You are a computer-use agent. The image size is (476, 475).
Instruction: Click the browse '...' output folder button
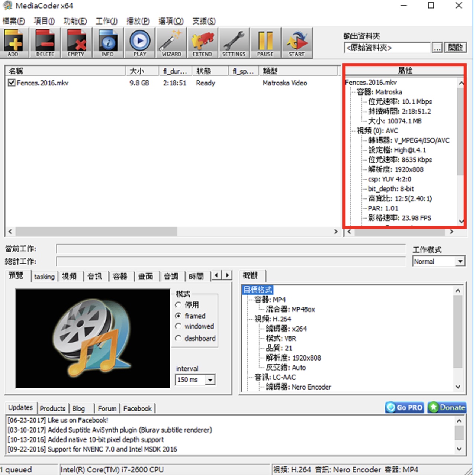(437, 48)
